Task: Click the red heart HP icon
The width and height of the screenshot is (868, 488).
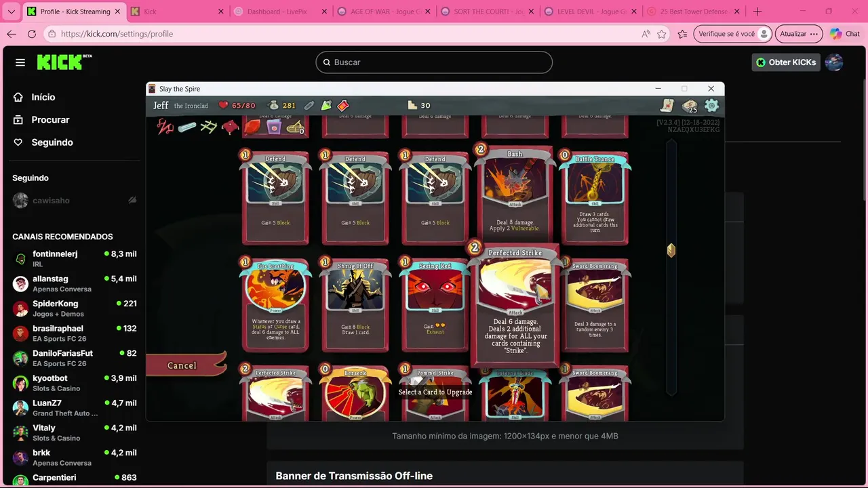Action: click(223, 105)
